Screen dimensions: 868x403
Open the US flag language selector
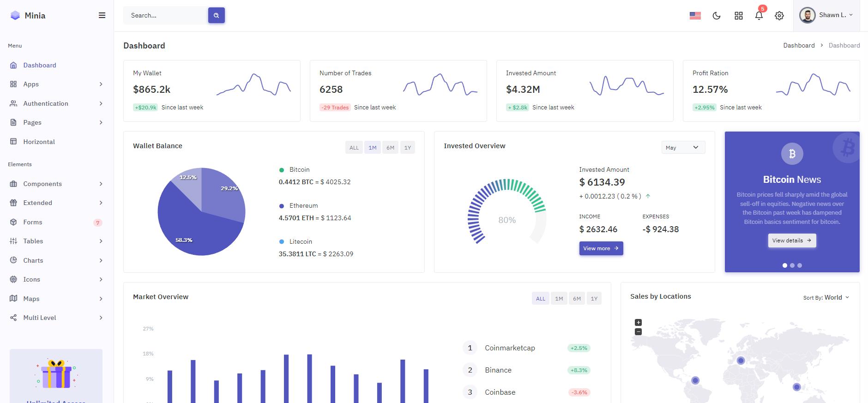[x=695, y=16]
